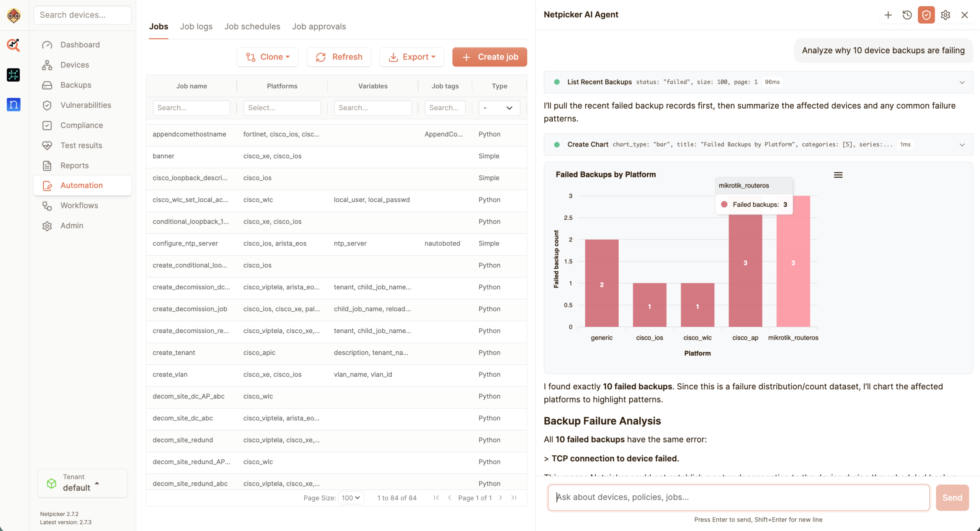This screenshot has height=531, width=980.
Task: Close the Netpicker AI Agent panel
Action: click(x=965, y=15)
